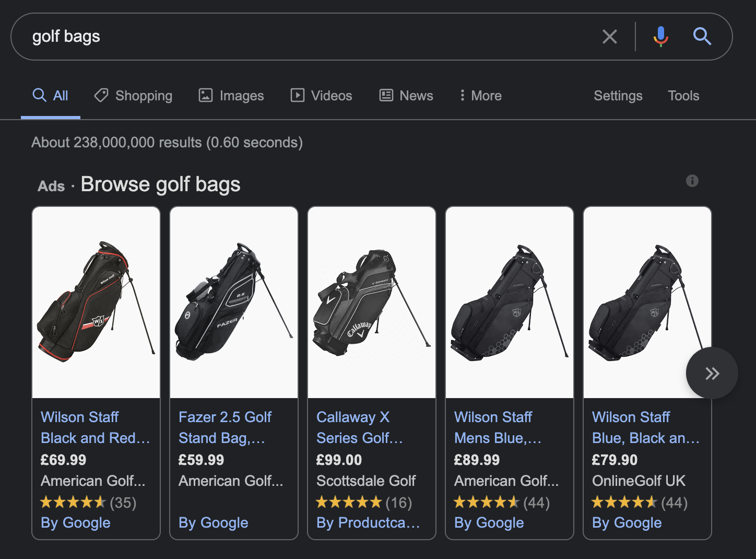756x559 pixels.
Task: Click the magnifying glass search button
Action: click(x=702, y=37)
